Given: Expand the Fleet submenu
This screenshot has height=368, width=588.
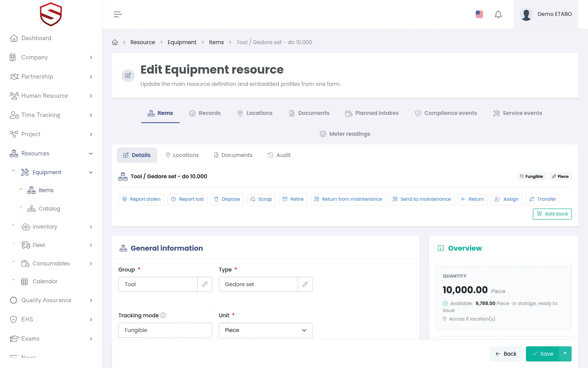Looking at the screenshot, I should point(91,245).
